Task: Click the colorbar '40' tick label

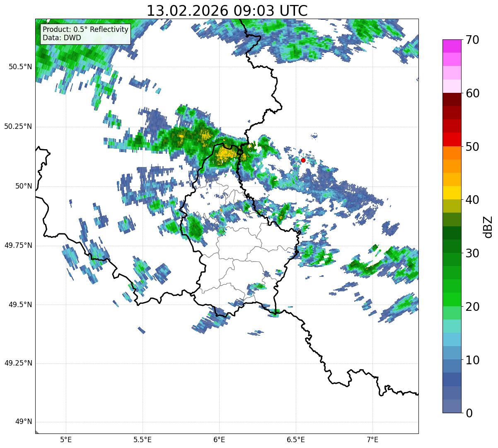Action: (472, 200)
